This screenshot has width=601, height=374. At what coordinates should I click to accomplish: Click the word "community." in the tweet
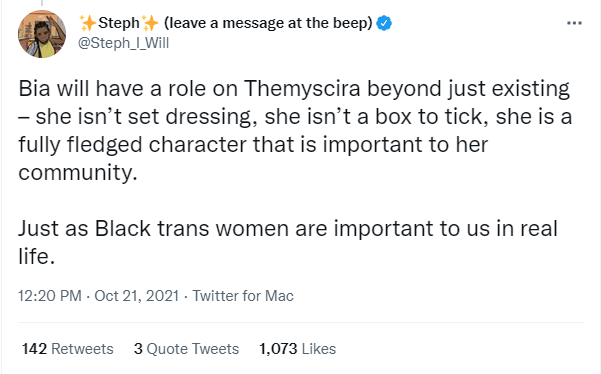click(78, 172)
